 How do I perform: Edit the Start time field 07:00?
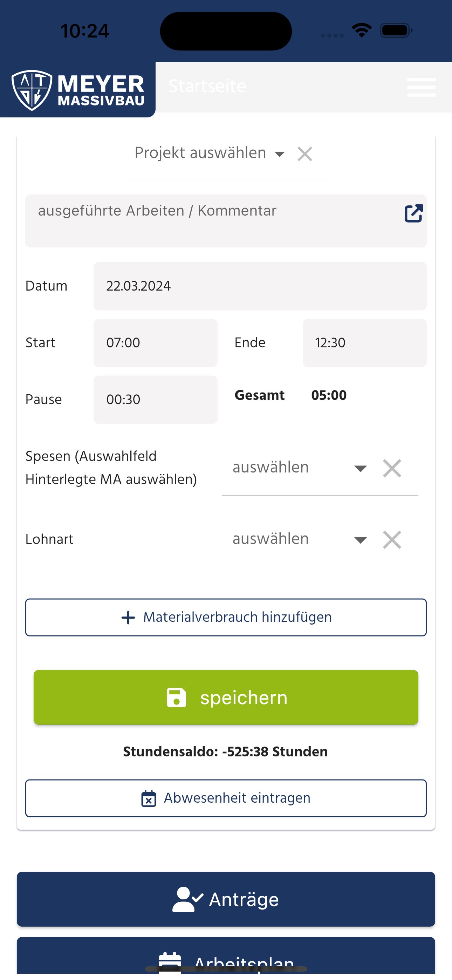155,343
